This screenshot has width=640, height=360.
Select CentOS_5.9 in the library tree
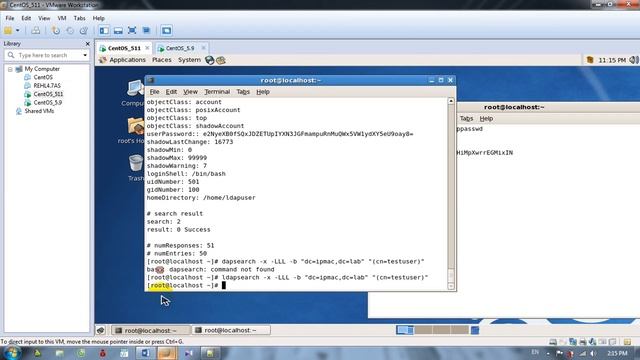pyautogui.click(x=48, y=103)
